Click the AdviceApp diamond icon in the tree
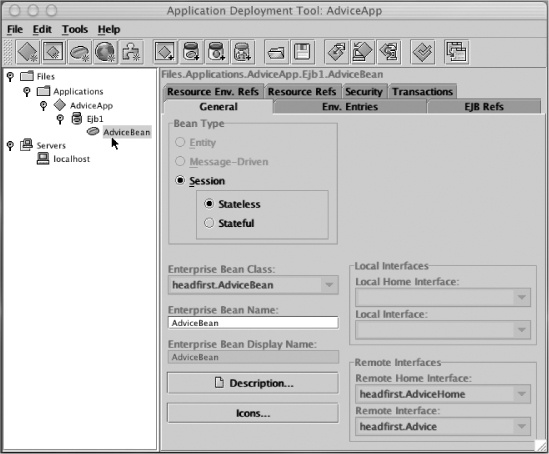The width and height of the screenshot is (549, 454). (60, 105)
